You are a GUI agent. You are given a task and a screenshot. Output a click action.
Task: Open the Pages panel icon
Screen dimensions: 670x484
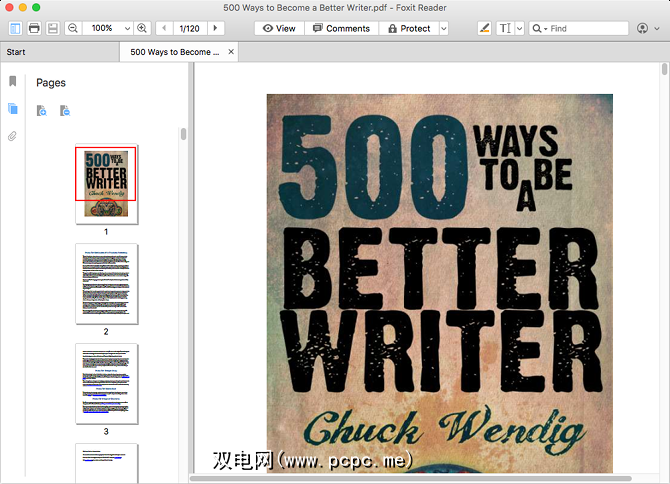coord(13,109)
